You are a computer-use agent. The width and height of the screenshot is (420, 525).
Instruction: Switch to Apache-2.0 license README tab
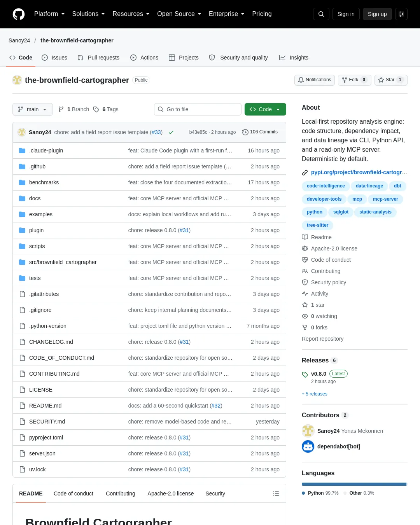[171, 493]
